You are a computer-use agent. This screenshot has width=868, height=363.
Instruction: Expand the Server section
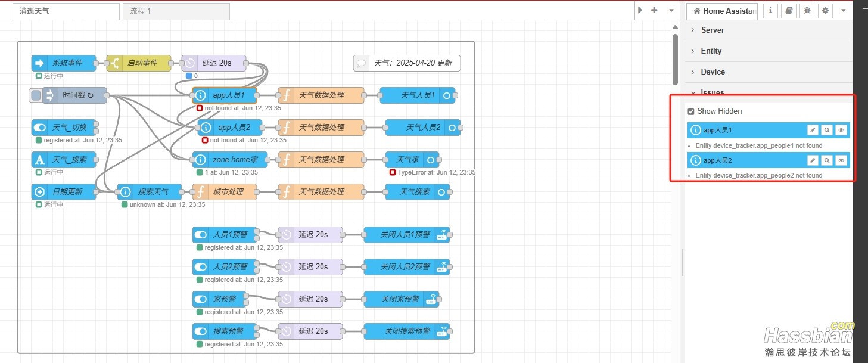coord(713,30)
